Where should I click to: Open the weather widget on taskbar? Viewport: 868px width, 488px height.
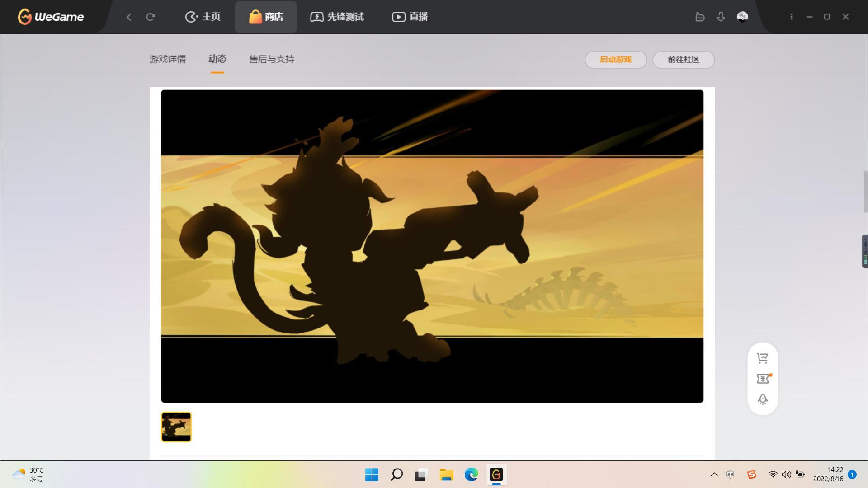point(28,474)
